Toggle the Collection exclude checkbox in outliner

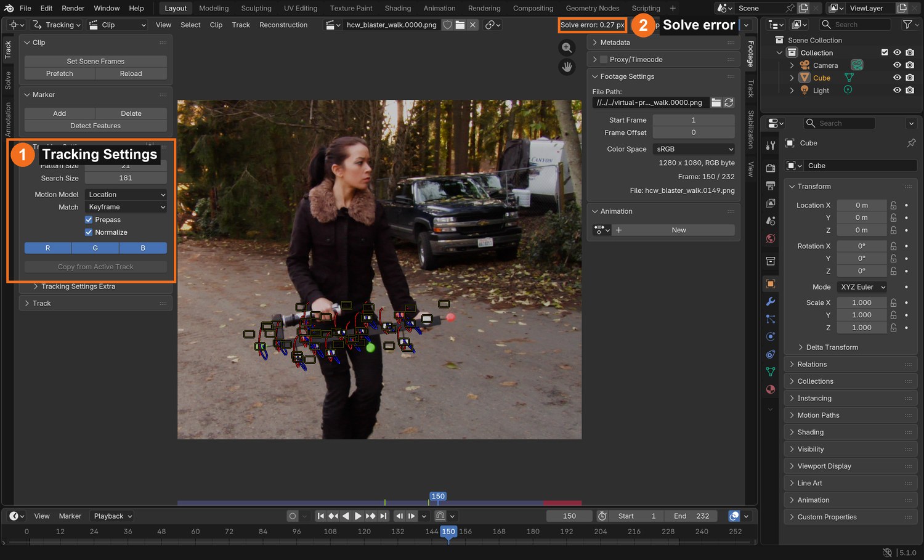coord(885,52)
